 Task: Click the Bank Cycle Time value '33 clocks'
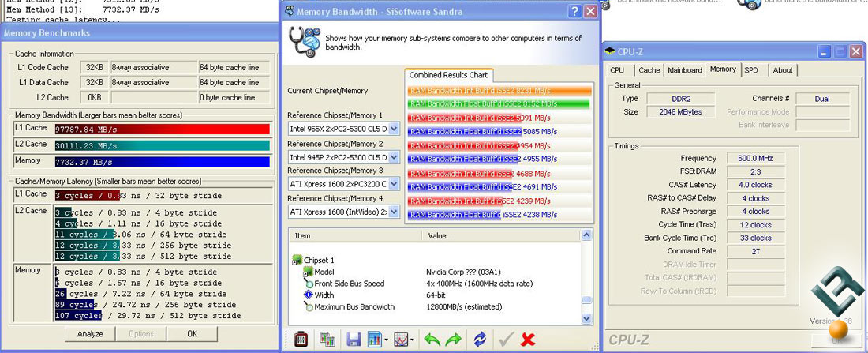click(x=755, y=238)
